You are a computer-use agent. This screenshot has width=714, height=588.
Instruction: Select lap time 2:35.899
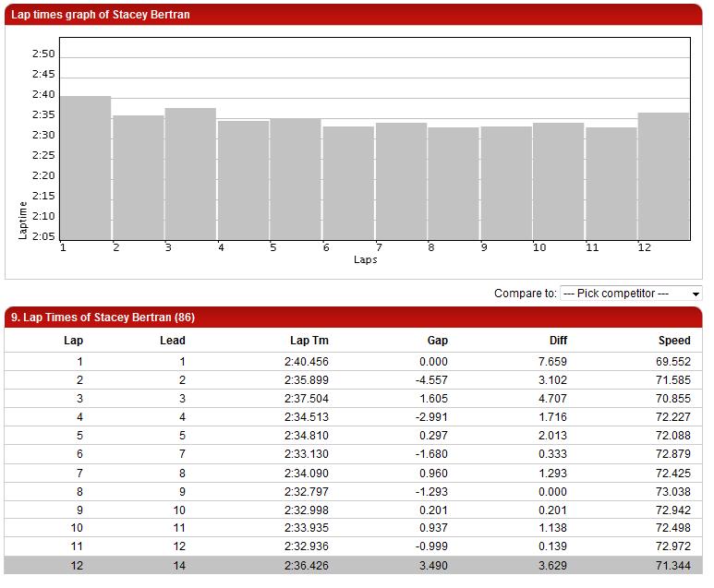(307, 380)
